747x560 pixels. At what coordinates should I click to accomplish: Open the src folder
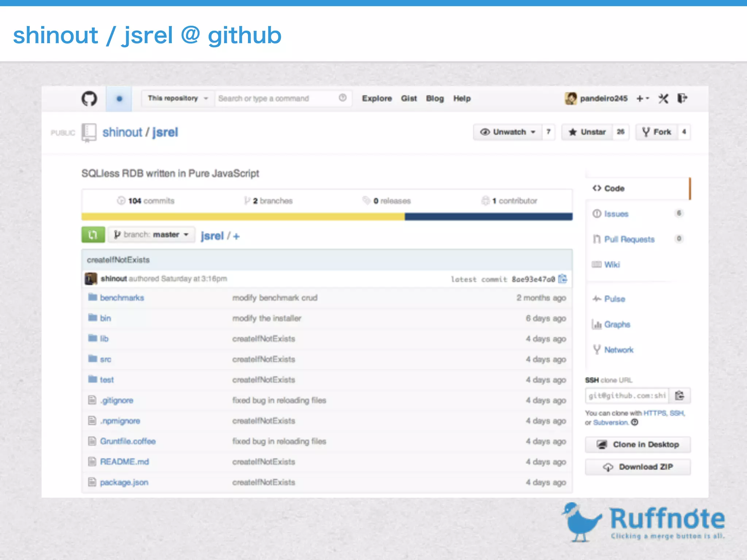point(105,359)
